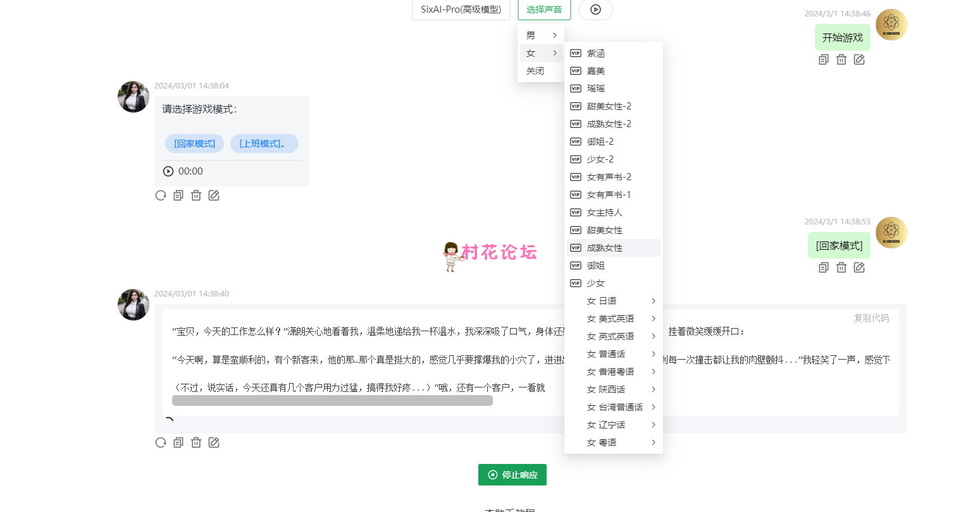Choose the 女主持人 voice
980x512 pixels.
(614, 212)
